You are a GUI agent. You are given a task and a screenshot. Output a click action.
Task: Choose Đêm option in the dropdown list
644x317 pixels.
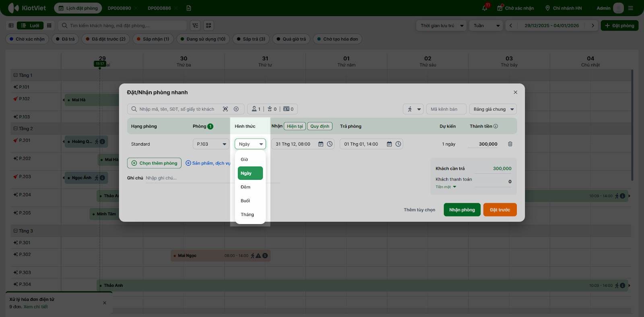point(246,187)
